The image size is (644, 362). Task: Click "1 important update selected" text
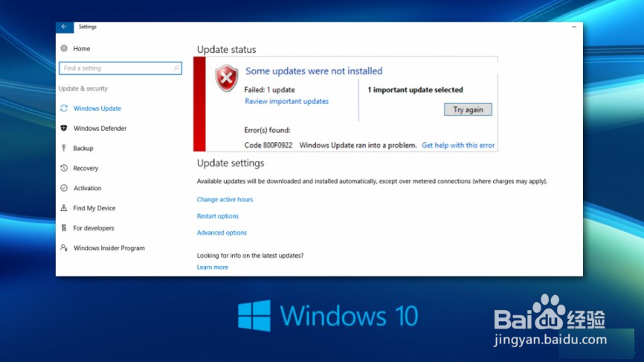click(415, 90)
